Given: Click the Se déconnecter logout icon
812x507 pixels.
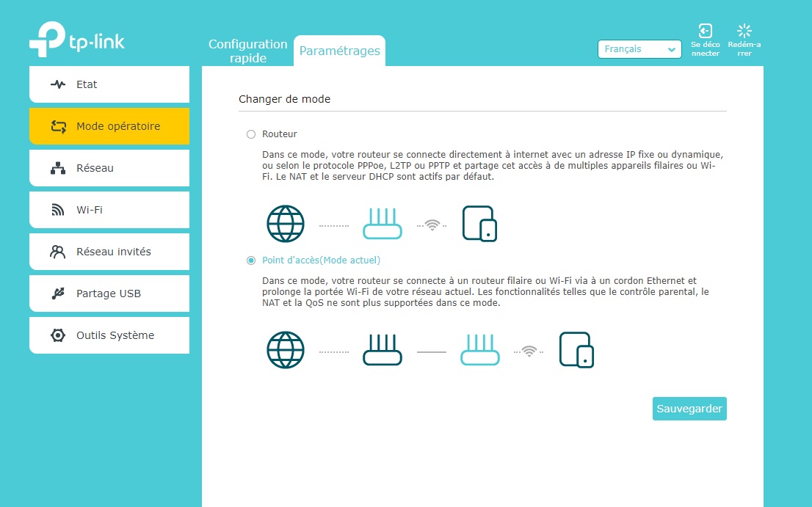Looking at the screenshot, I should click(x=705, y=31).
